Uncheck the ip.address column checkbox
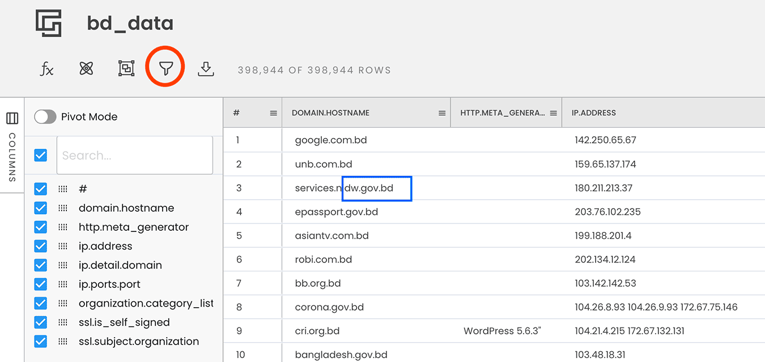Screen dimensions: 765x362 click(x=40, y=246)
